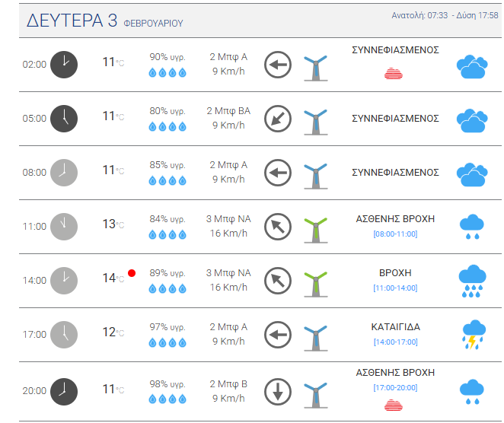Click the sunrise and sunset times text
This screenshot has width=504, height=423.
pyautogui.click(x=445, y=16)
